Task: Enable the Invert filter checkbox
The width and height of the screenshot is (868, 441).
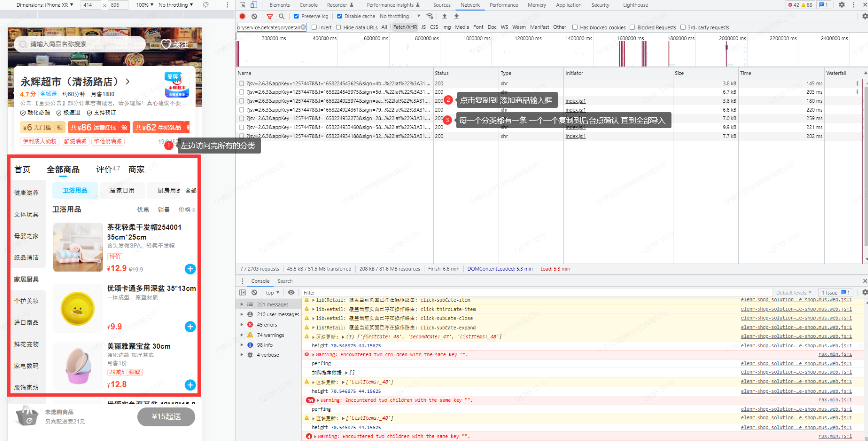Action: 314,27
